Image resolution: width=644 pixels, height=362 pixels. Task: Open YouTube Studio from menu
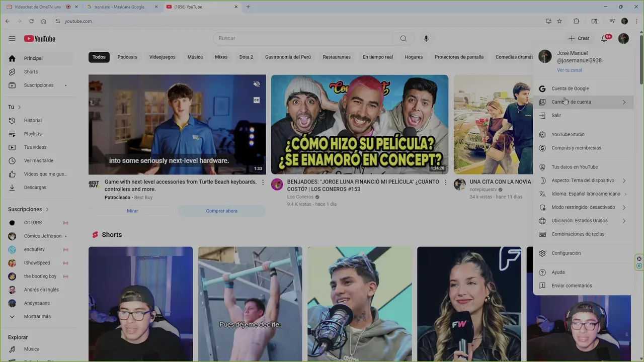click(x=583, y=134)
